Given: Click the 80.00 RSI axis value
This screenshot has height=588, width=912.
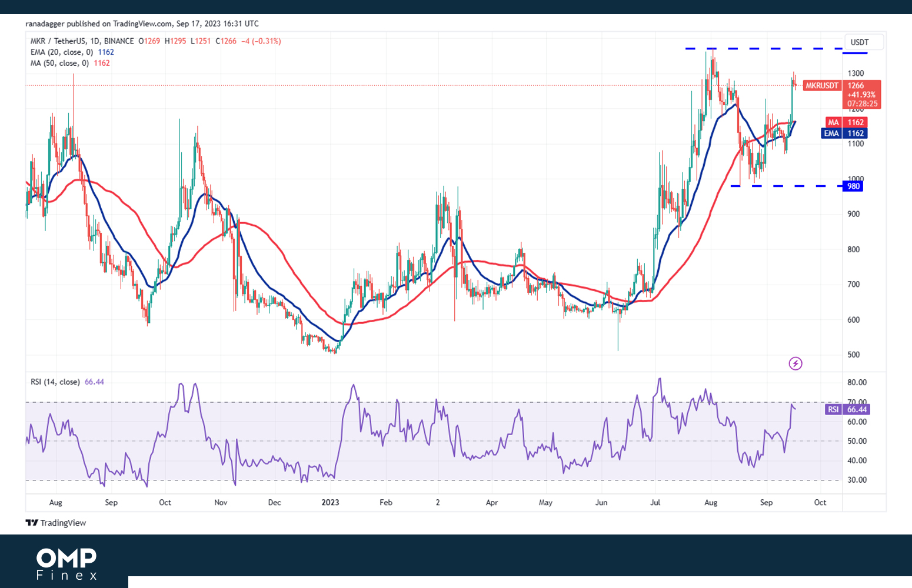Looking at the screenshot, I should coord(857,382).
